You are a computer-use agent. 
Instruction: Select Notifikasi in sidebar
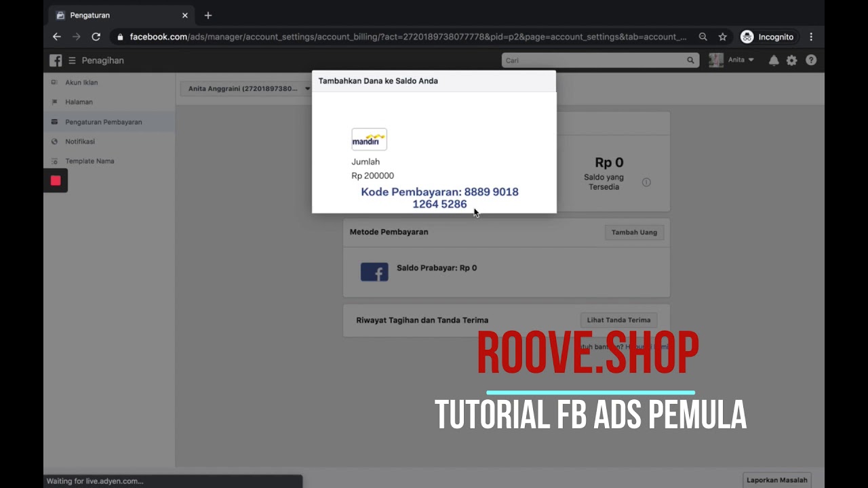click(x=80, y=142)
